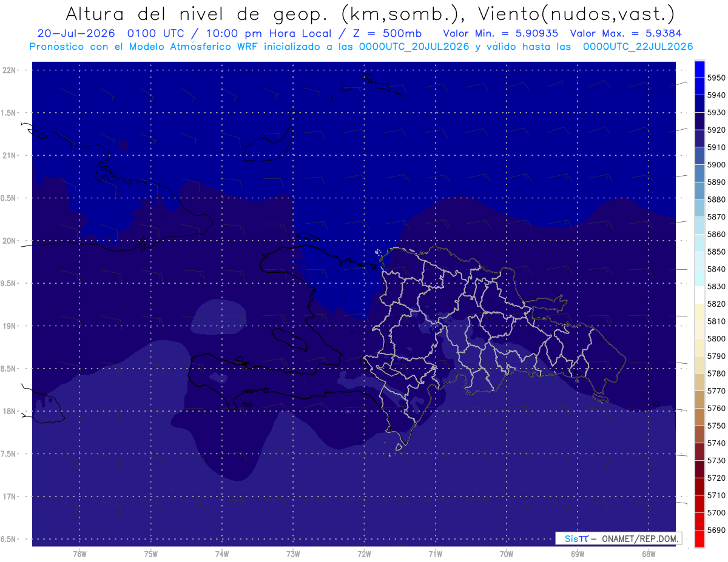The image size is (728, 562).
Task: Click the 68W longitude axis label
Action: [649, 554]
